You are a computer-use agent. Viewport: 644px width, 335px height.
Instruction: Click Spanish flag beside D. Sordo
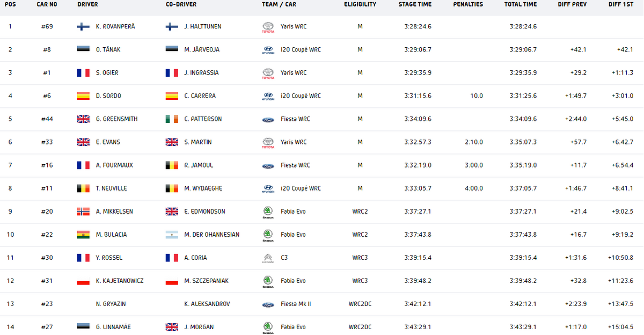[x=83, y=96]
